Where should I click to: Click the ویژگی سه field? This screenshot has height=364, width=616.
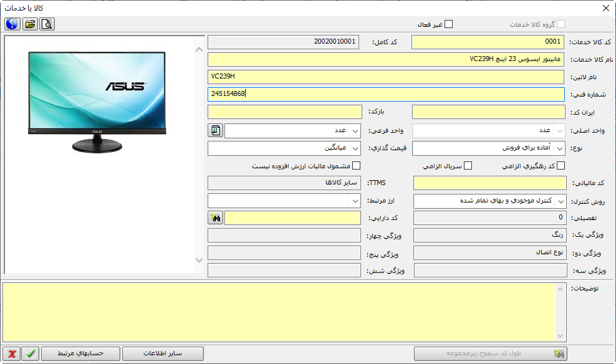click(490, 271)
